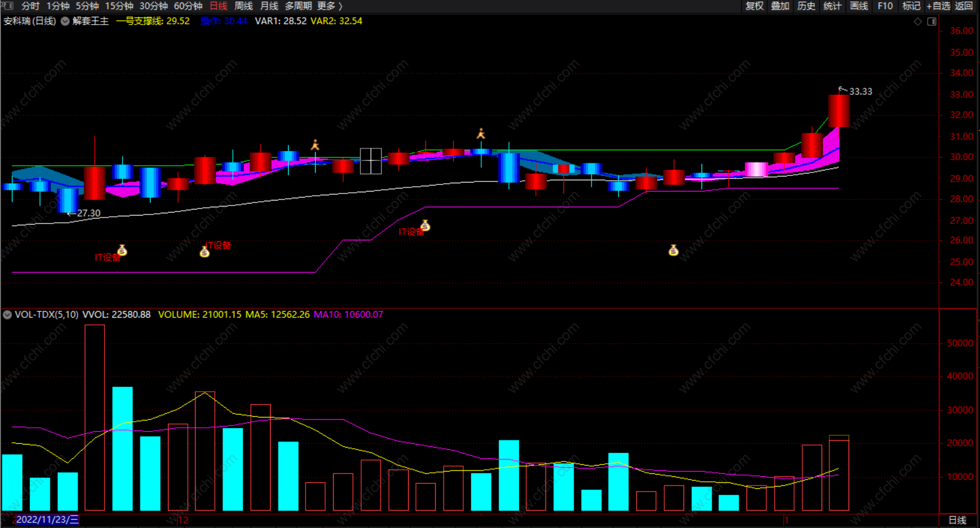Open the VOL-TDX indicator dropdown arrow

coord(7,315)
